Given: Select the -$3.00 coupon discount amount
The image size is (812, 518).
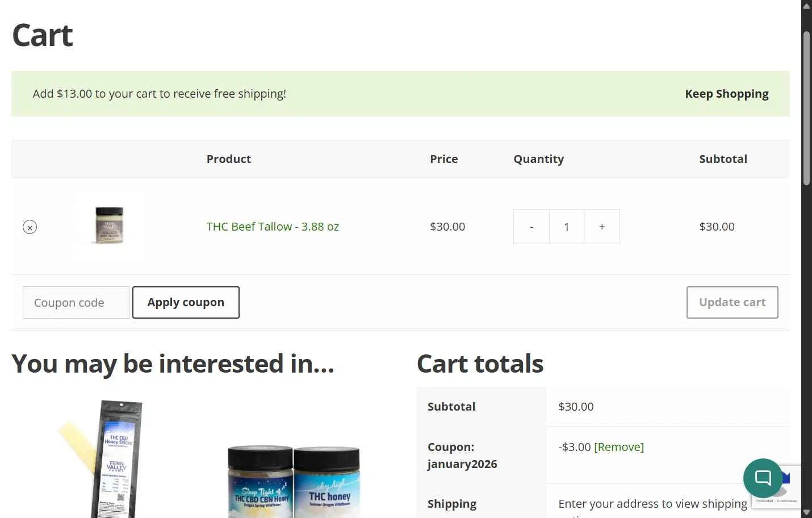Looking at the screenshot, I should point(575,447).
